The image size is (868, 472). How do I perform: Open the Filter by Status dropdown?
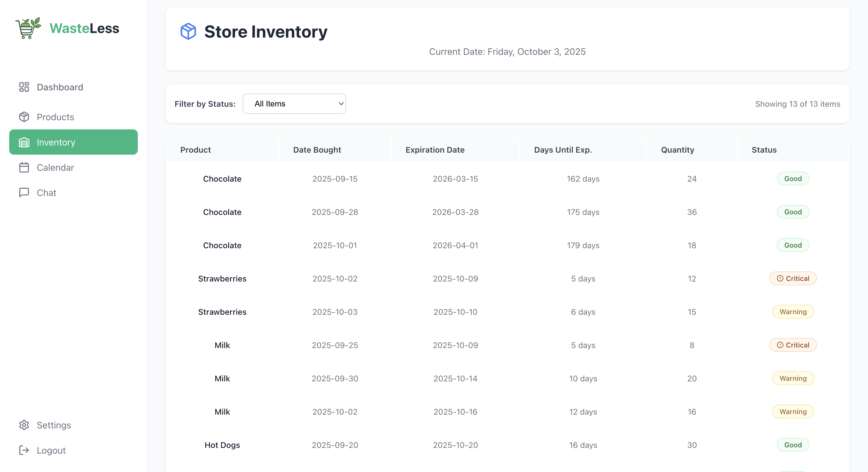(x=294, y=104)
